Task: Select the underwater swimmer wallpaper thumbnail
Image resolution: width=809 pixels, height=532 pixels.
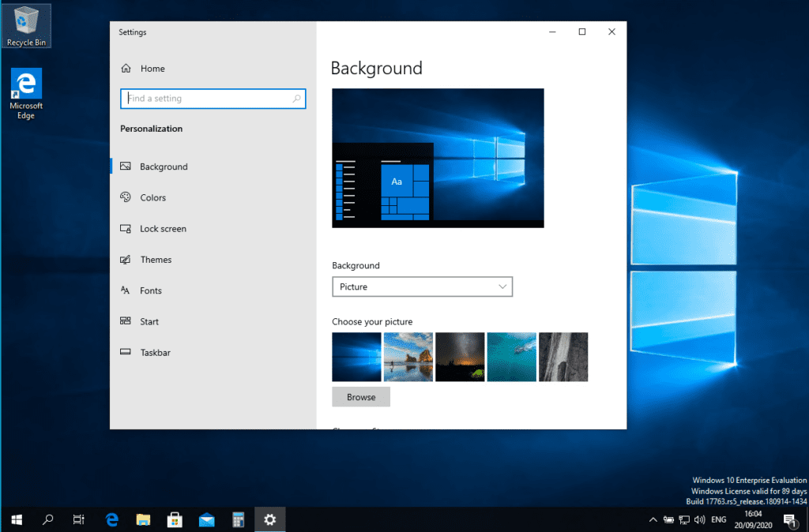Action: pyautogui.click(x=511, y=357)
